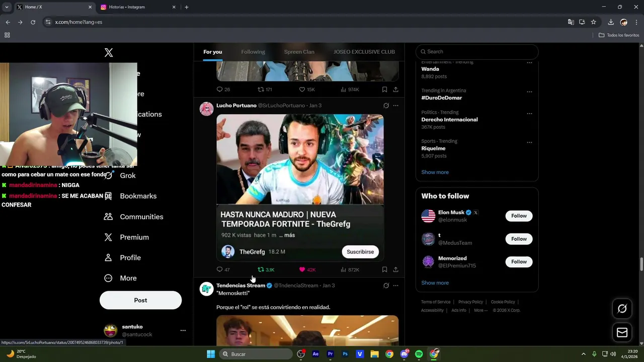This screenshot has height=362, width=644.
Task: Open a new browser tab
Action: [187, 7]
